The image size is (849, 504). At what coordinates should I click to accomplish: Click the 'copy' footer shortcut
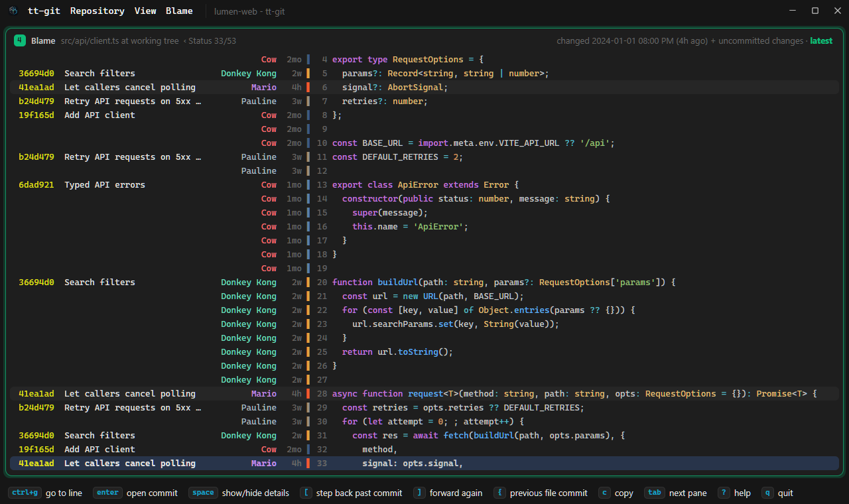point(616,493)
